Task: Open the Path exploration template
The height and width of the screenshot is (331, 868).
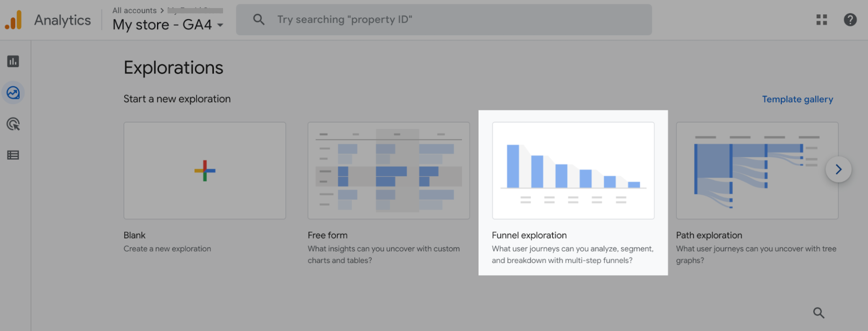Action: [757, 170]
